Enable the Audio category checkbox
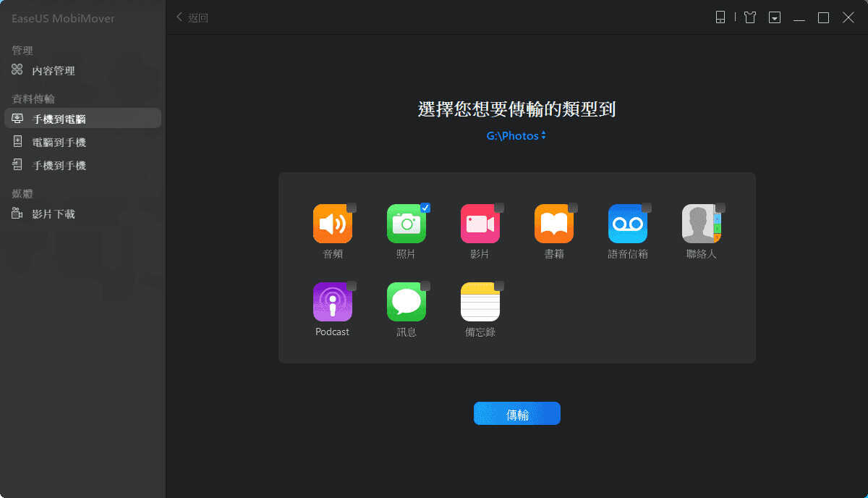 point(352,208)
